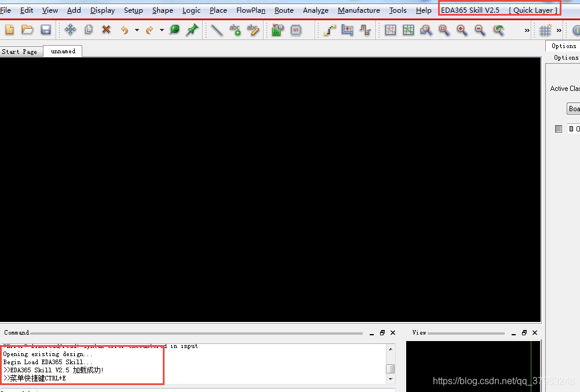Click the Quick Layer menu entry
580x392 pixels.
533,10
